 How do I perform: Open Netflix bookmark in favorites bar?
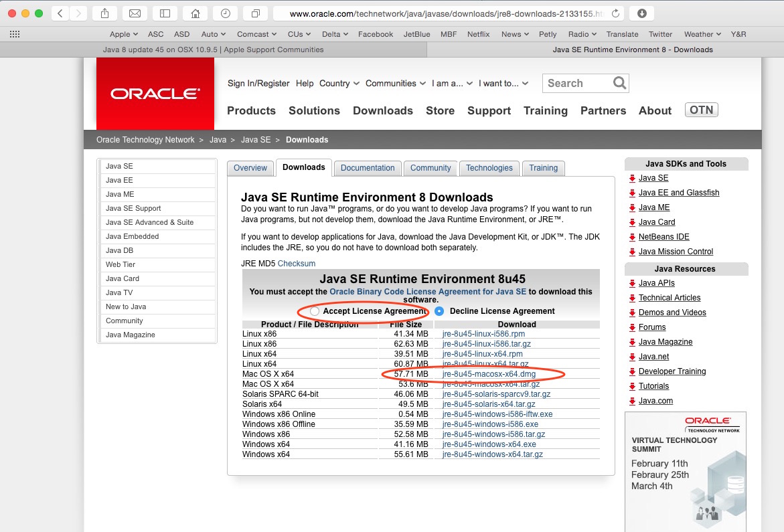point(479,34)
